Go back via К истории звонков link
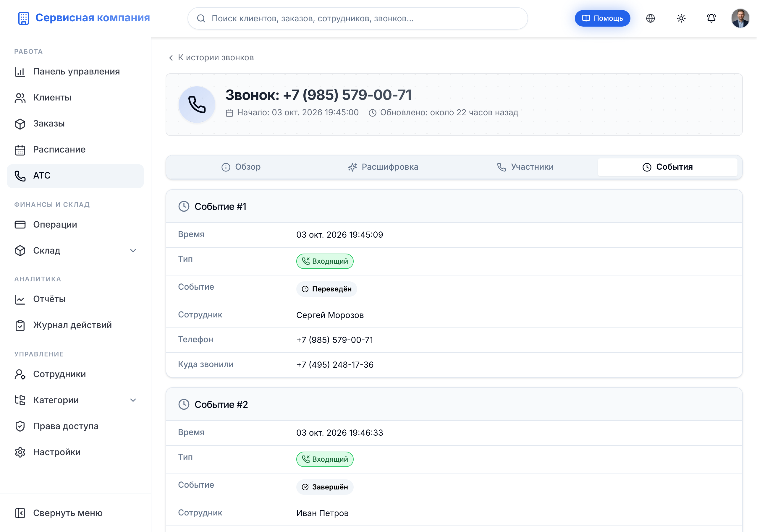The width and height of the screenshot is (757, 532). tap(211, 58)
